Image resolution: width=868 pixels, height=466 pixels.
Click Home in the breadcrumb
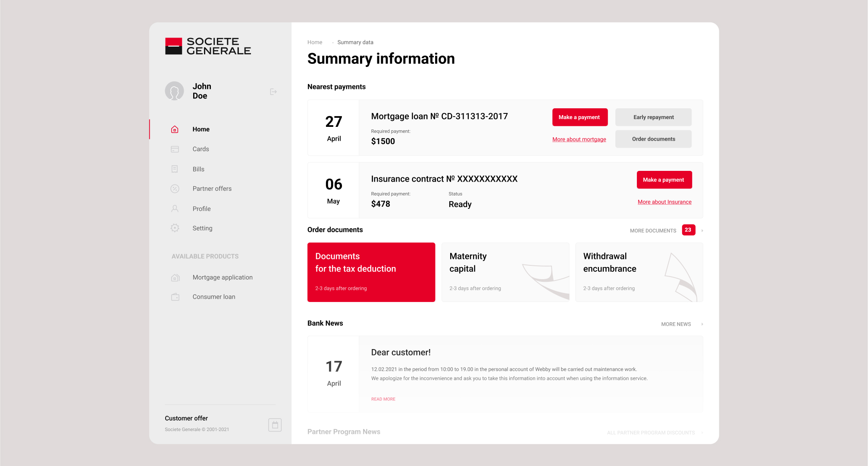pos(315,42)
